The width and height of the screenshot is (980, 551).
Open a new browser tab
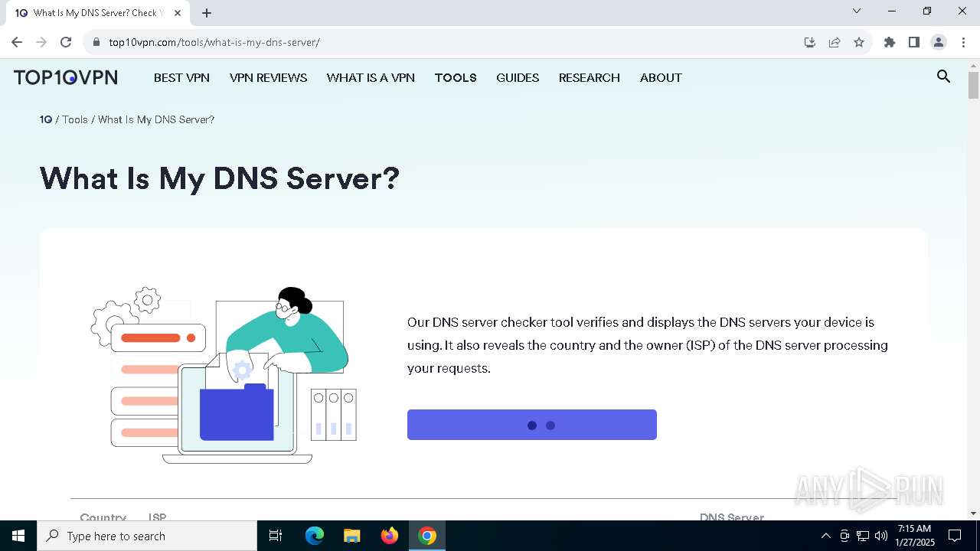coord(207,13)
